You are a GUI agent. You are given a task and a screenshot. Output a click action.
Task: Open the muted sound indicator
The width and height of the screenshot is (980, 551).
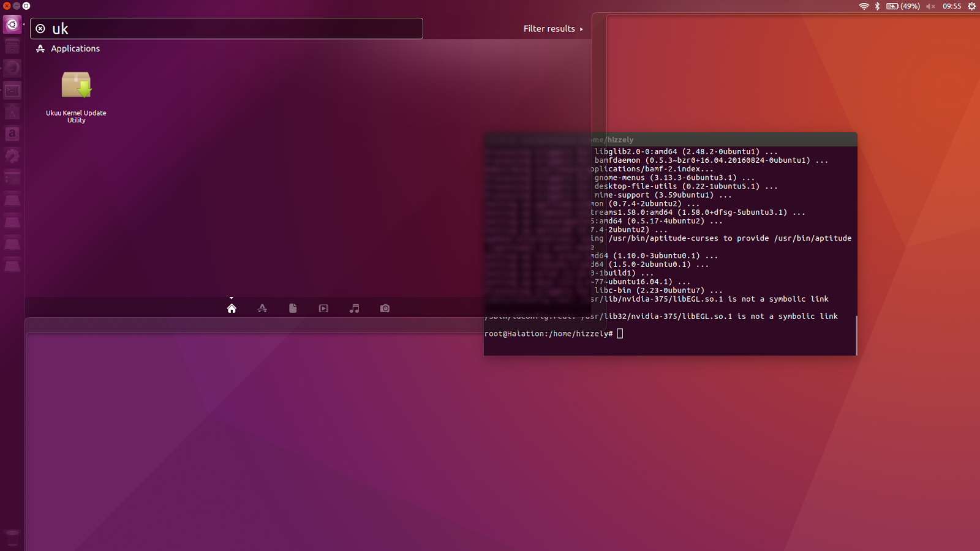930,6
